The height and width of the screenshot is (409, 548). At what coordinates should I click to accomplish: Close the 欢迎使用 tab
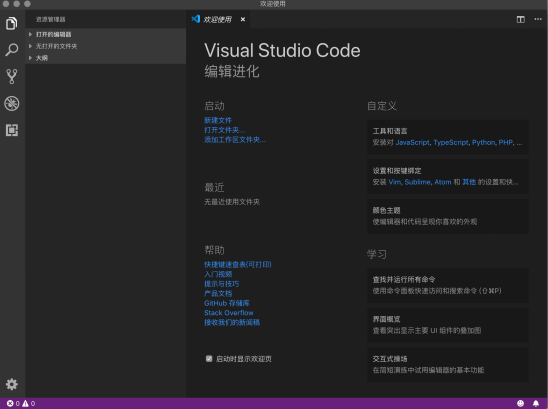243,20
